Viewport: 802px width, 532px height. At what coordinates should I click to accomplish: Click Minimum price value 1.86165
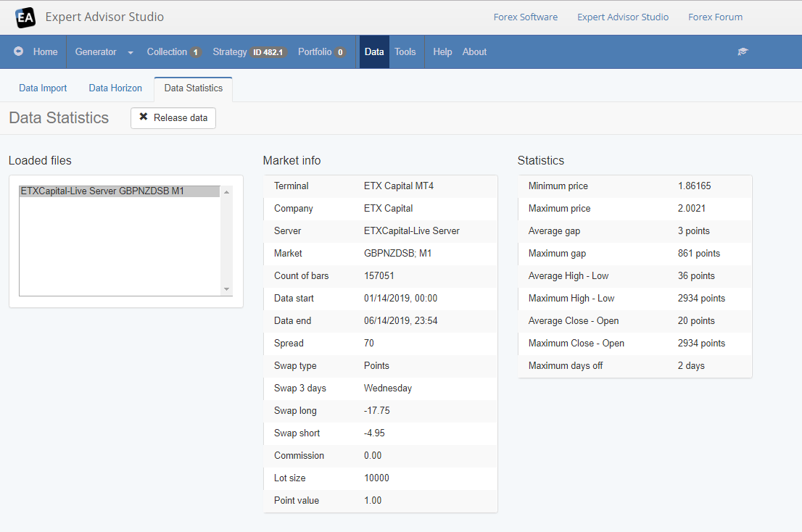pos(694,186)
